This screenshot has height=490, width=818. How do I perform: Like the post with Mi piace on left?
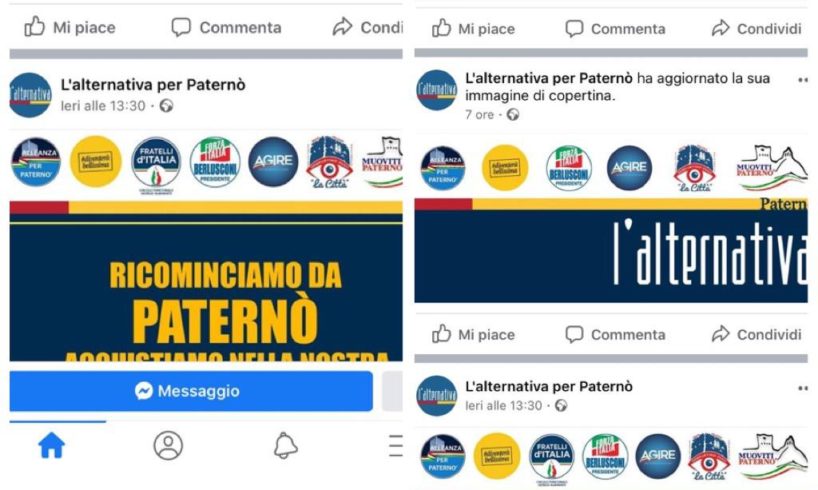point(70,27)
